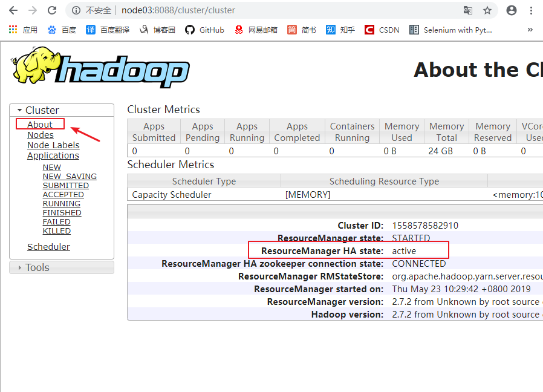This screenshot has width=543, height=392.
Task: Show FAILED applications
Action: tap(56, 221)
